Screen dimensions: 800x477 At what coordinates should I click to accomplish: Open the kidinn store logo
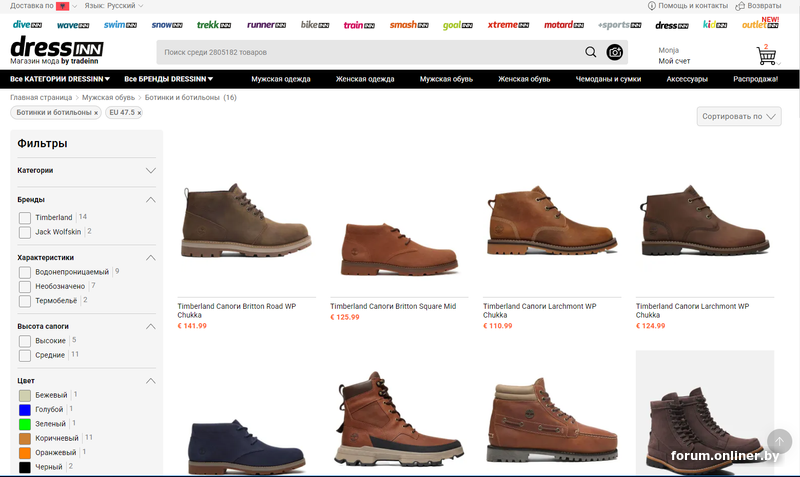(x=715, y=24)
